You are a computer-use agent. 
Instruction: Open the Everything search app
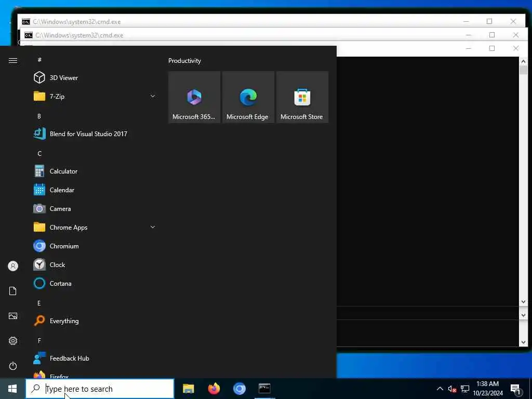pos(95,321)
